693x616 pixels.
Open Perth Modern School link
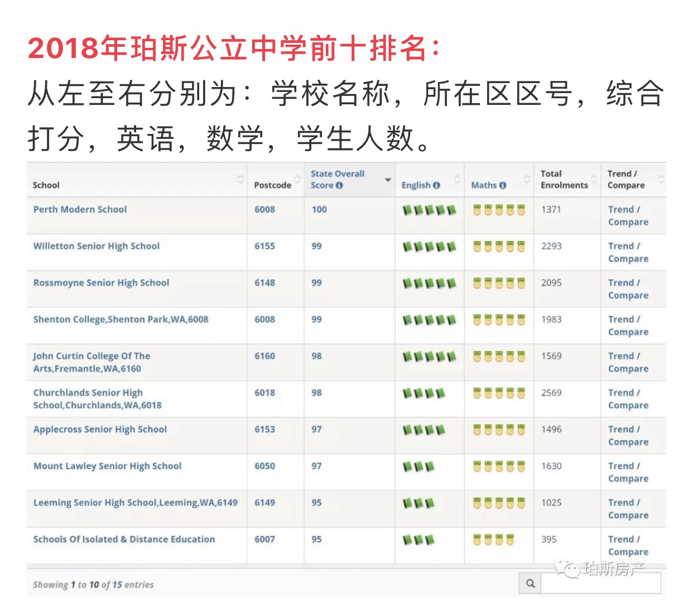coord(80,209)
